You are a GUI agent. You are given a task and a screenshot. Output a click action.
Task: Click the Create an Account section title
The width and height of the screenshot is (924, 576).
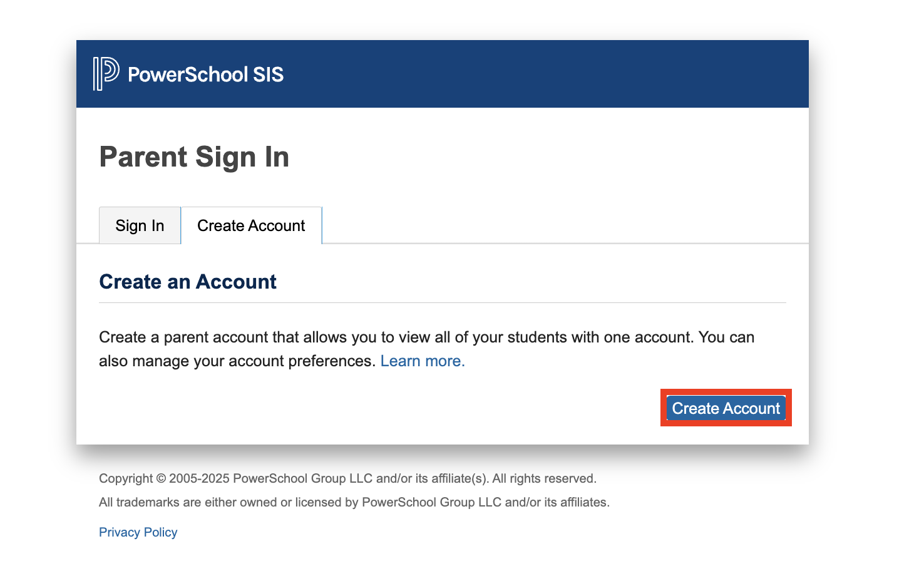[187, 282]
